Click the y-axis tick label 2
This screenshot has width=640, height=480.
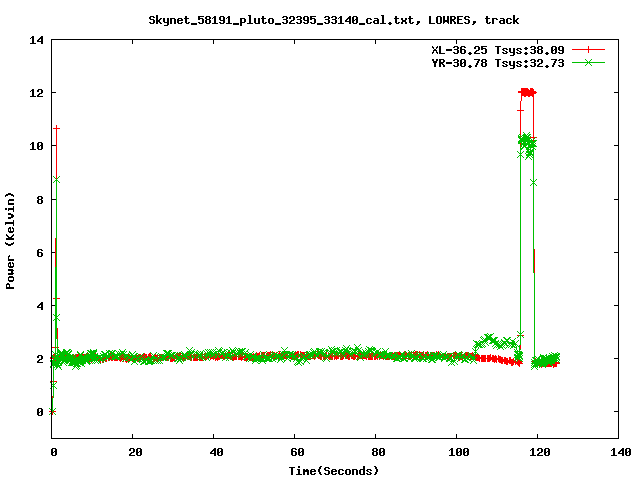pyautogui.click(x=40, y=359)
